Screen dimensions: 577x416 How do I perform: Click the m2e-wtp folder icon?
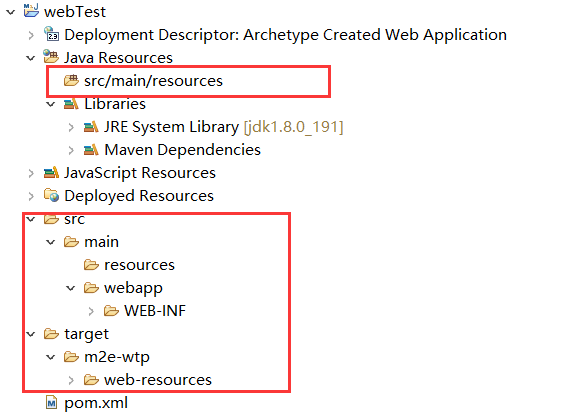pyautogui.click(x=71, y=357)
